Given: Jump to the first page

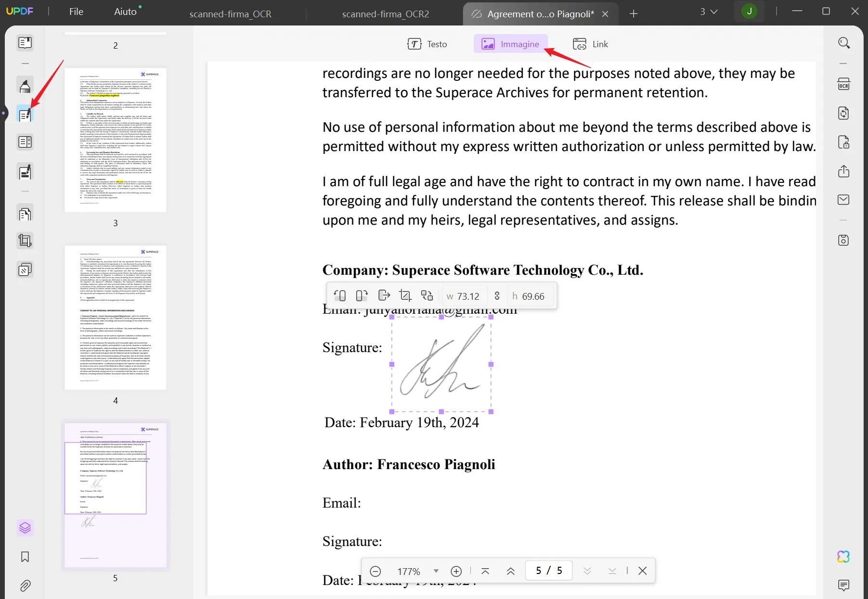Looking at the screenshot, I should pos(485,571).
